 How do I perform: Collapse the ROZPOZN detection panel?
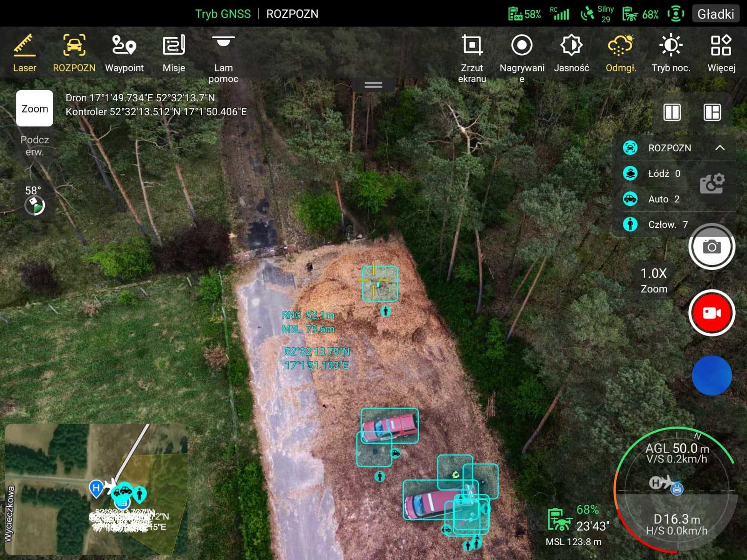[x=719, y=148]
